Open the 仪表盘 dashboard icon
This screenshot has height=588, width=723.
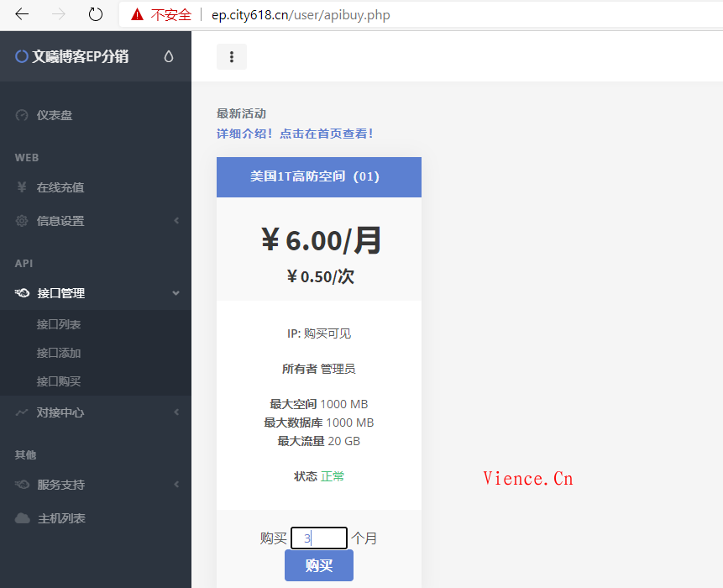pos(20,115)
